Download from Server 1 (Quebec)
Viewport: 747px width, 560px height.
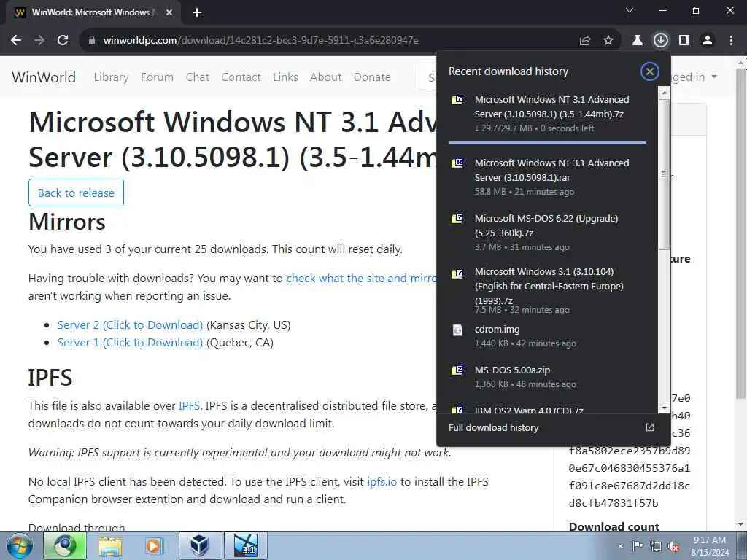click(x=130, y=343)
